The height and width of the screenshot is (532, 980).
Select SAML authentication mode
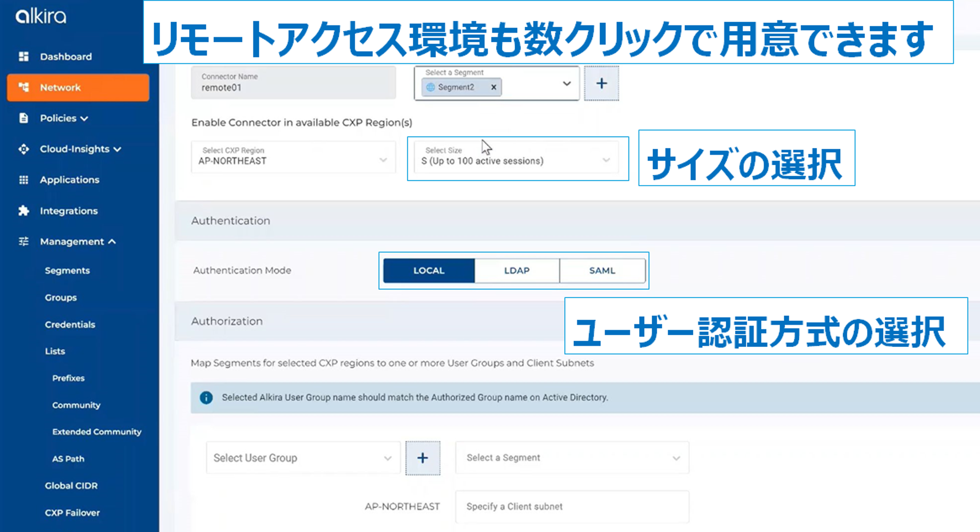tap(602, 270)
